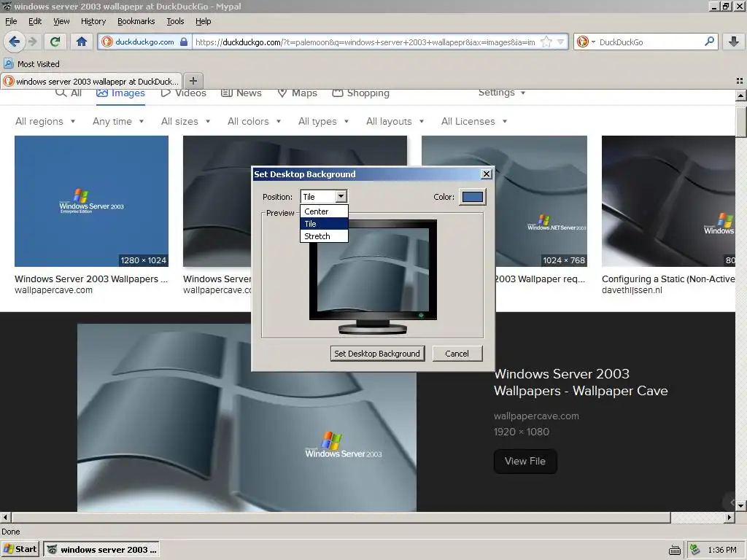Screen dimensions: 747x560
Task: Open the DuckDuckGo Settings dropdown
Action: (x=502, y=93)
